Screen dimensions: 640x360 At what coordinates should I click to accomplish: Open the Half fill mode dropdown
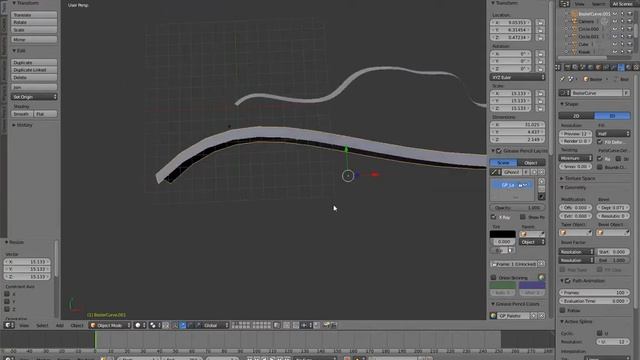[x=613, y=133]
